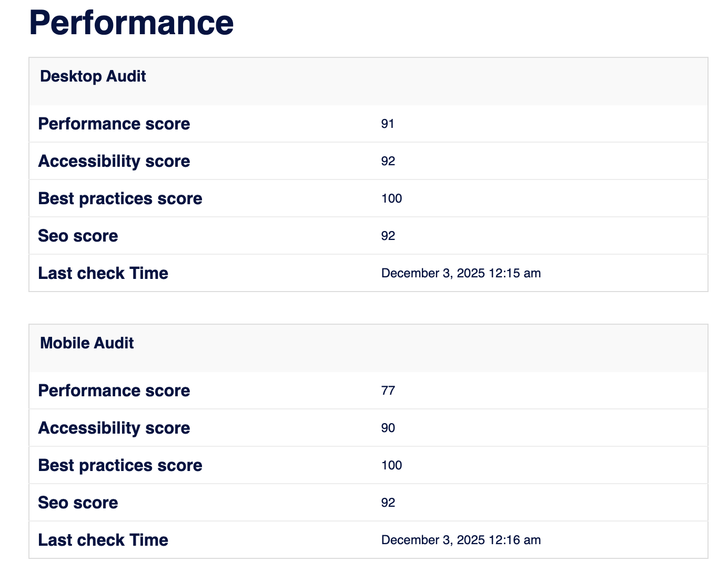Select Accessibility score label in Desktop Audit
The height and width of the screenshot is (581, 728).
114,162
